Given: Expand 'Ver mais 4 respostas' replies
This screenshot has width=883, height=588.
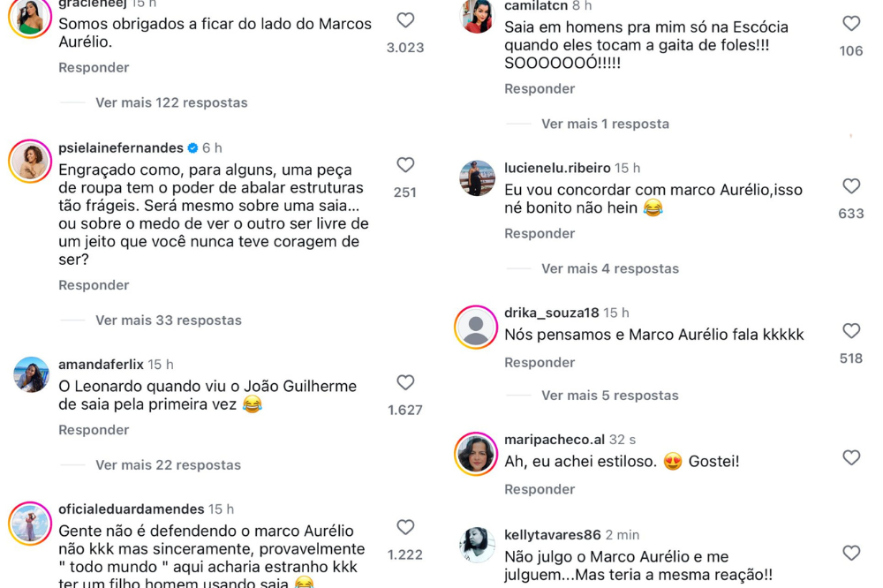Looking at the screenshot, I should [x=610, y=268].
